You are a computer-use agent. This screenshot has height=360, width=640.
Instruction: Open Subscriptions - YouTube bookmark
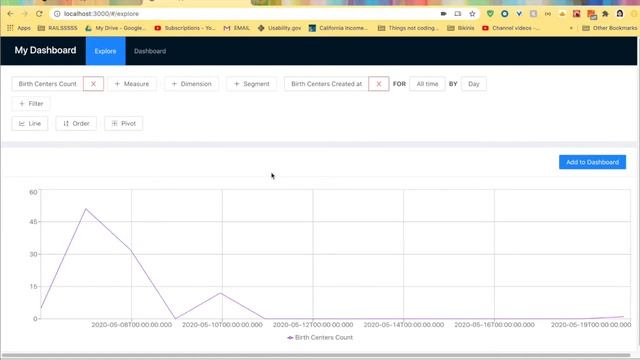(185, 28)
